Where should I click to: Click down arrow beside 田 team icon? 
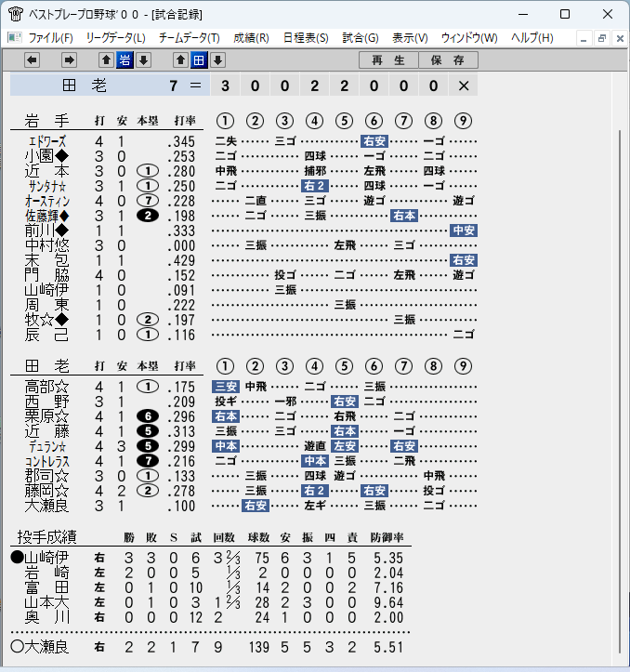(217, 60)
